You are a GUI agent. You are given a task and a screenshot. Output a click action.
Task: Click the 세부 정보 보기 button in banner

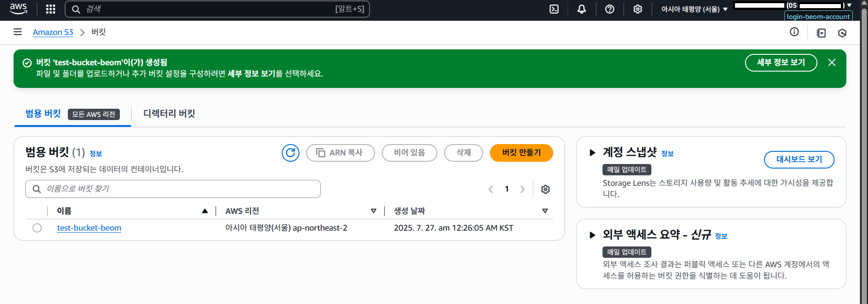coord(781,63)
